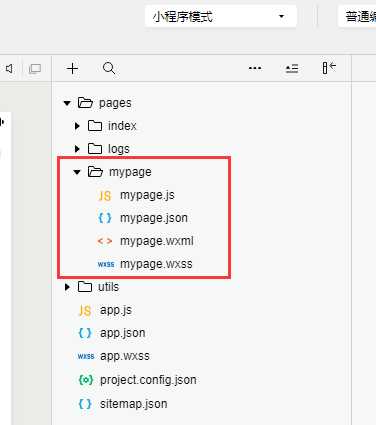
Task: Click the collapse all folders icon
Action: click(292, 69)
